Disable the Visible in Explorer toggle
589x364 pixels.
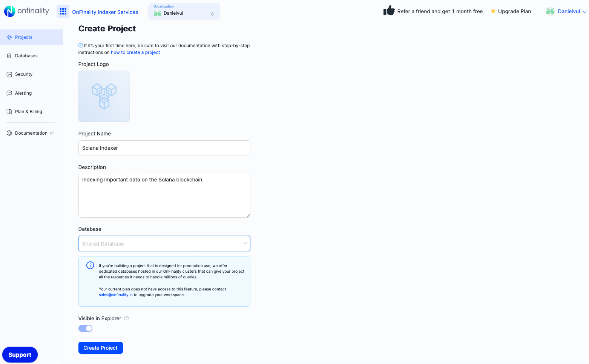click(x=85, y=328)
